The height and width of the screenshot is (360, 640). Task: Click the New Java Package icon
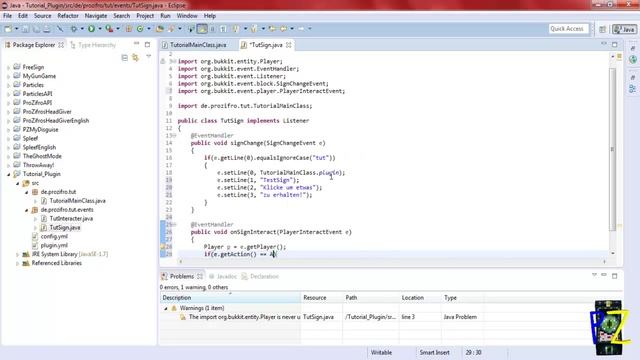[x=129, y=29]
